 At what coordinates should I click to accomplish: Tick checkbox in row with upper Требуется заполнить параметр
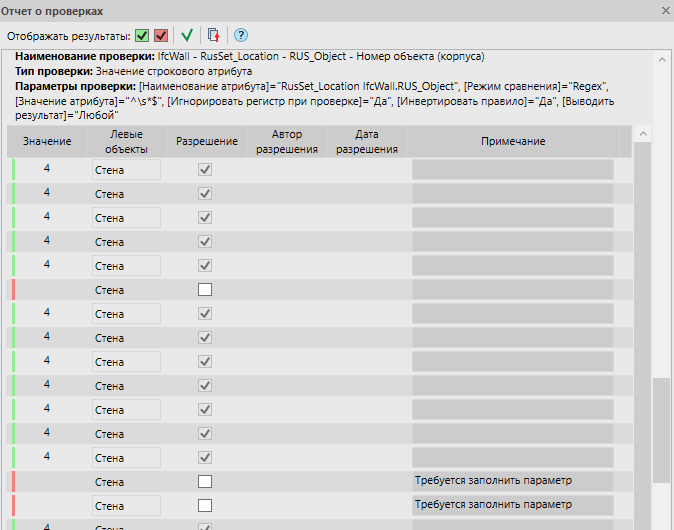[205, 481]
